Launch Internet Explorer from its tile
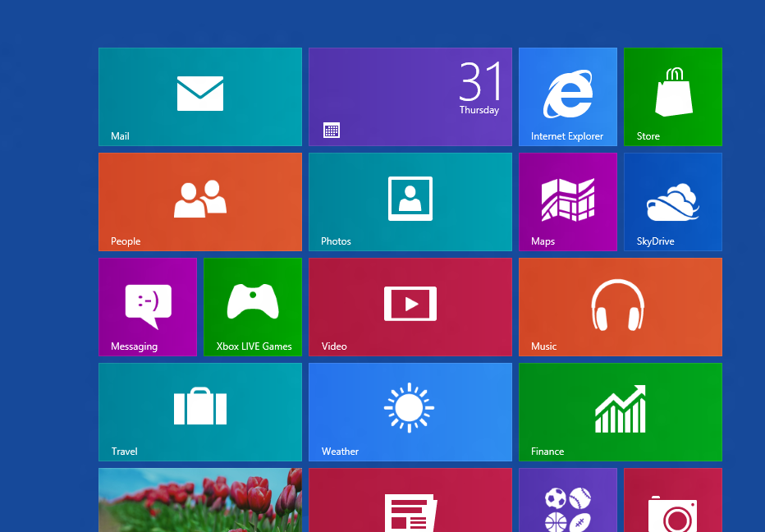 (567, 96)
